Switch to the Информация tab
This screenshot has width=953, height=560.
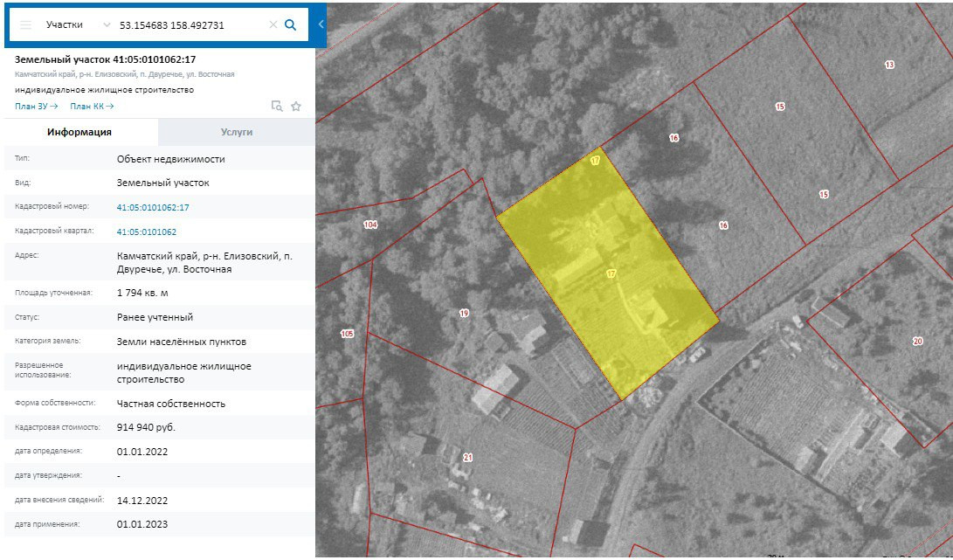pyautogui.click(x=79, y=132)
